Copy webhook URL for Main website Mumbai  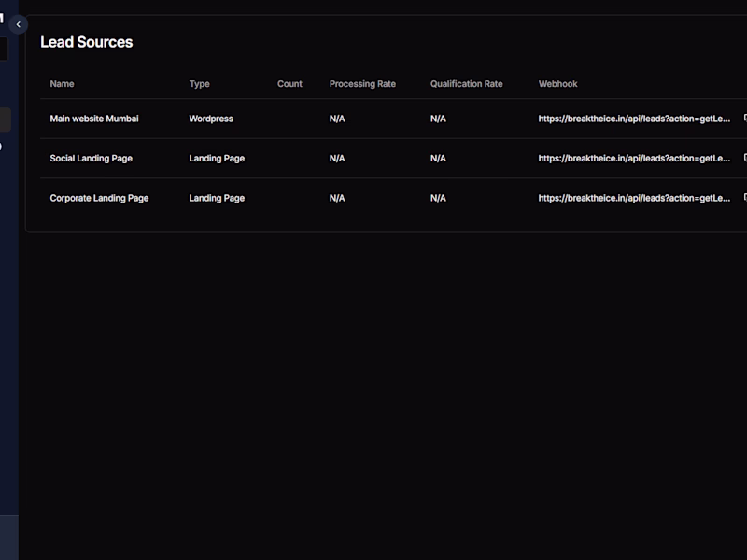pos(744,119)
